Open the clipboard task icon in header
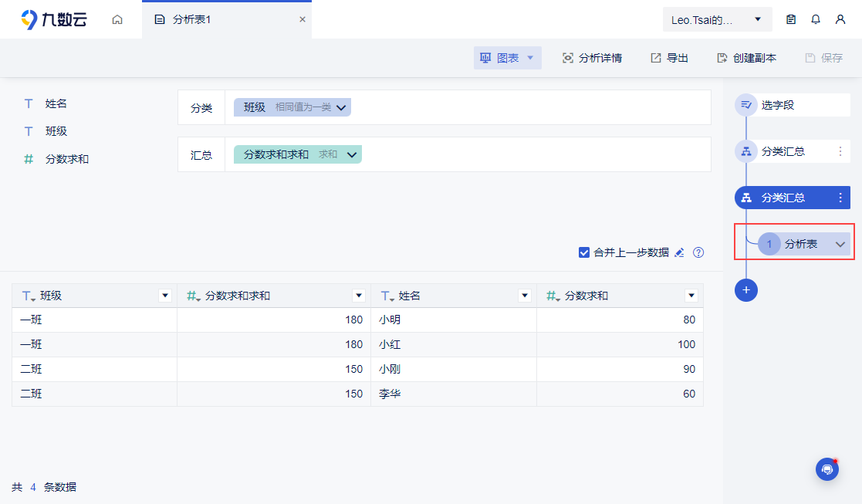Screen dimensions: 862x504 coord(790,19)
